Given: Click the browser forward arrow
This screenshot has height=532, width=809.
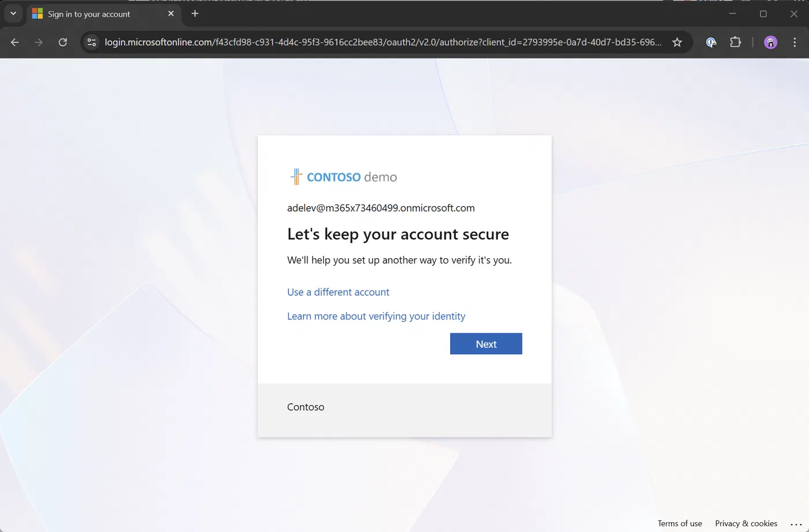Looking at the screenshot, I should click(x=39, y=42).
